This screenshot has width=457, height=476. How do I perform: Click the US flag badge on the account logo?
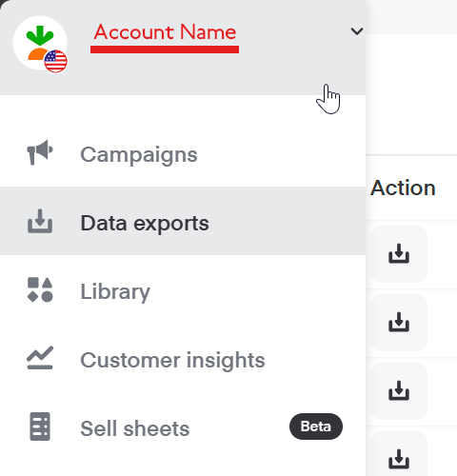tap(56, 61)
